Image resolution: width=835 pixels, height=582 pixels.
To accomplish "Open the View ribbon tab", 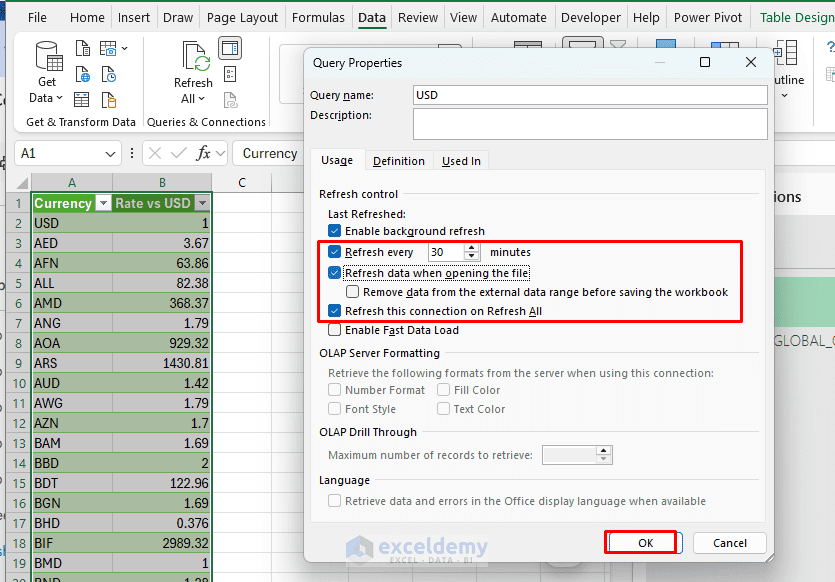I will (463, 18).
